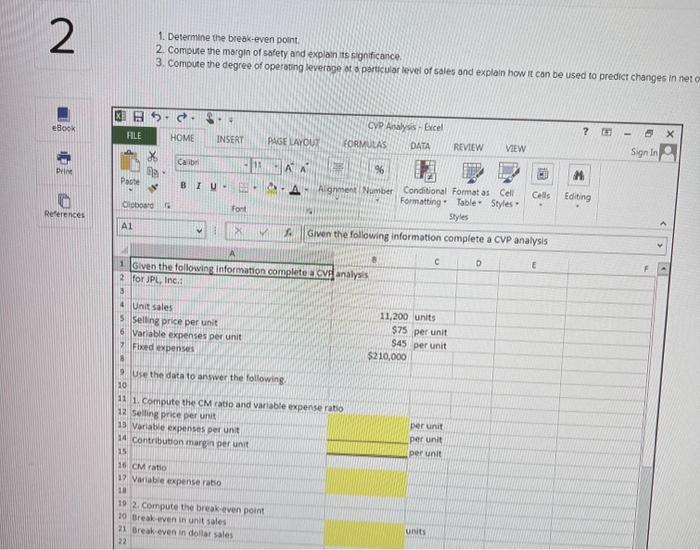This screenshot has width=700, height=550.
Task: Apply italic formatting
Action: click(199, 186)
